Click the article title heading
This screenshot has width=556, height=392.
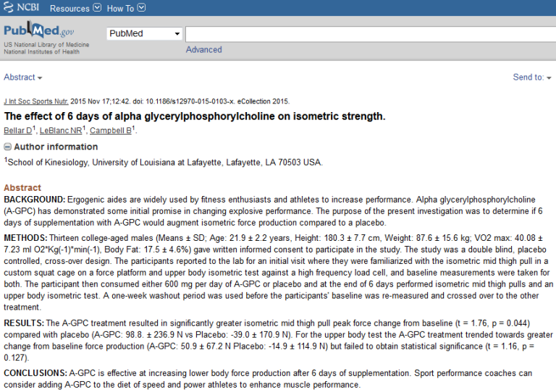coord(195,116)
